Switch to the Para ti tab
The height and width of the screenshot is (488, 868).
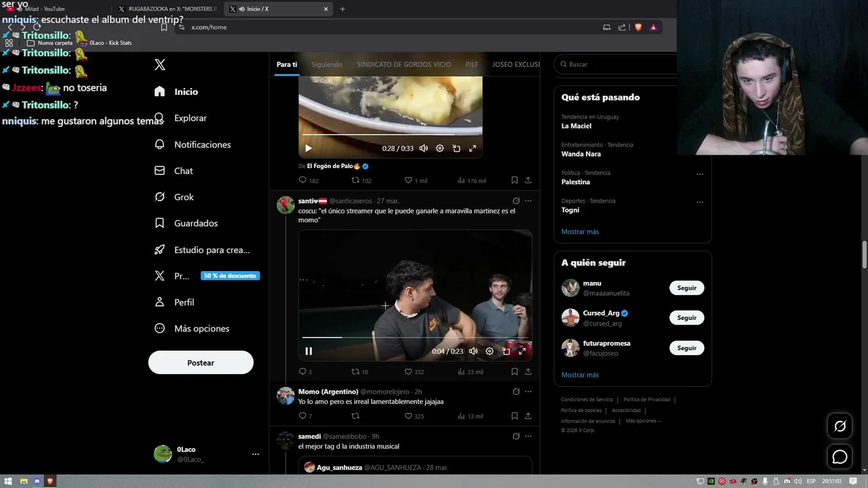coord(286,64)
